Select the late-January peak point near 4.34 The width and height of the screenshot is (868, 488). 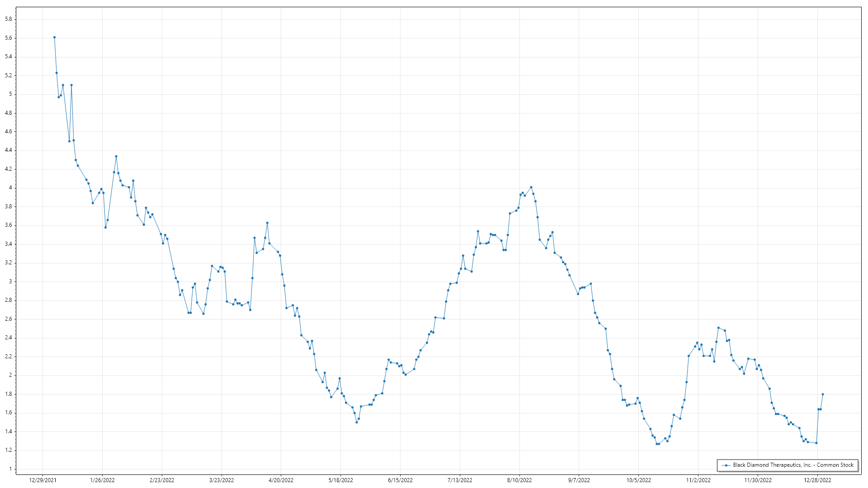click(116, 156)
